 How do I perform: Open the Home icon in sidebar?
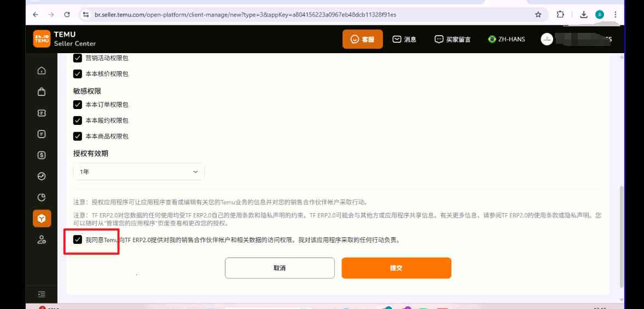pyautogui.click(x=42, y=71)
